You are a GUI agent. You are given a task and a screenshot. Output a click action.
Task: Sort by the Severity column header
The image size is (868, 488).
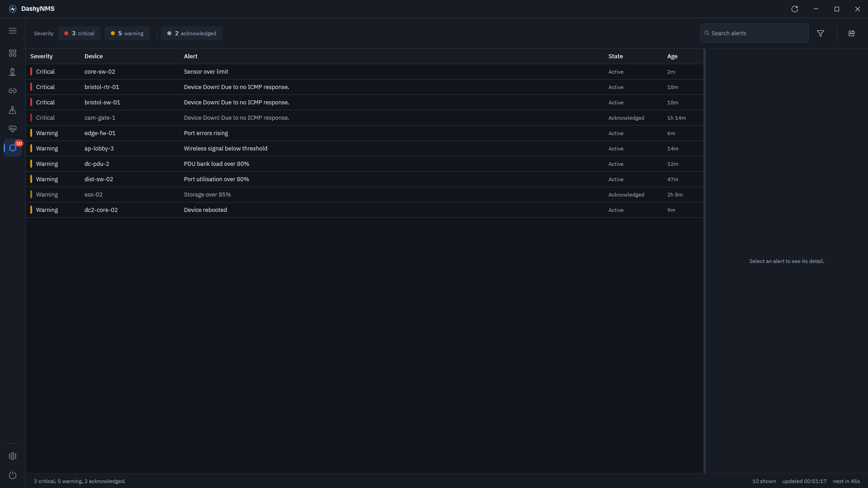pyautogui.click(x=42, y=56)
